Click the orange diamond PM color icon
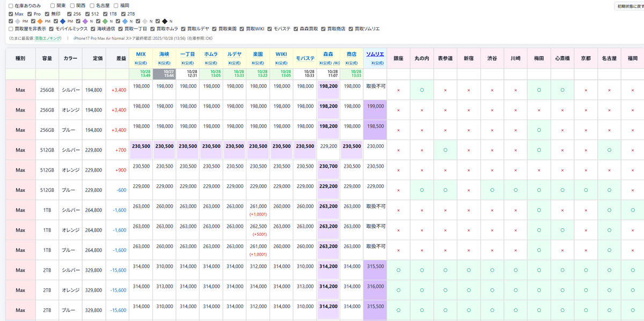The height and width of the screenshot is (321, 644). (x=40, y=21)
